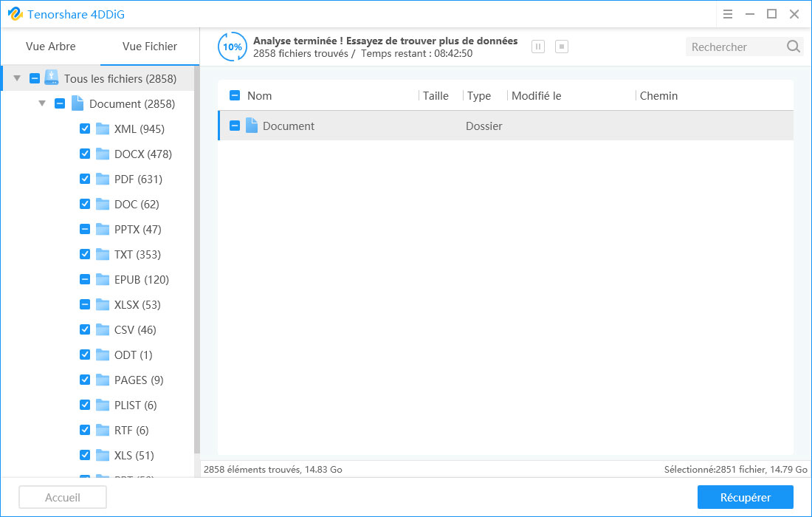Toggle the Tous les fichiers checkbox
This screenshot has width=812, height=517.
[x=34, y=78]
